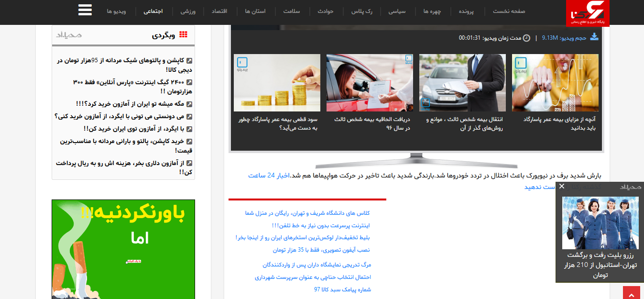The image size is (644, 299).
Task: Click the green باورنکردنیه smoking banner
Action: pyautogui.click(x=123, y=249)
